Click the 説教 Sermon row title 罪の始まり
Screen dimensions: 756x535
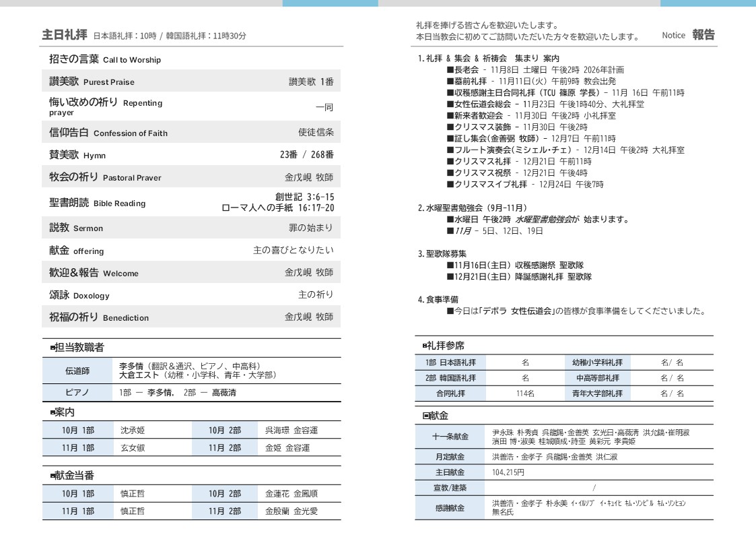coord(310,228)
